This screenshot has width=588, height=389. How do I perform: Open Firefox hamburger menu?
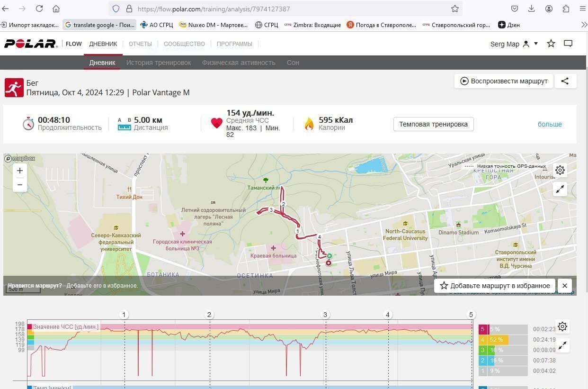tap(582, 9)
